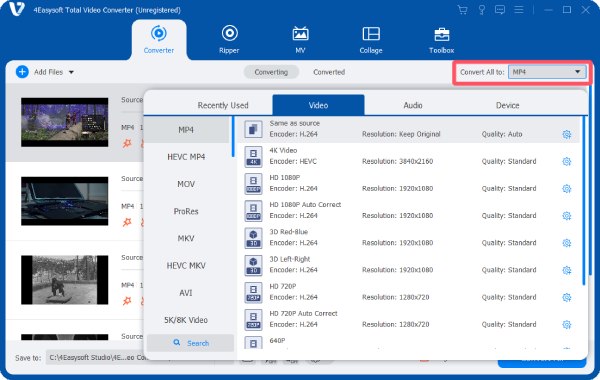Image resolution: width=600 pixels, height=380 pixels.
Task: Go to the Collage tab
Action: coord(371,39)
